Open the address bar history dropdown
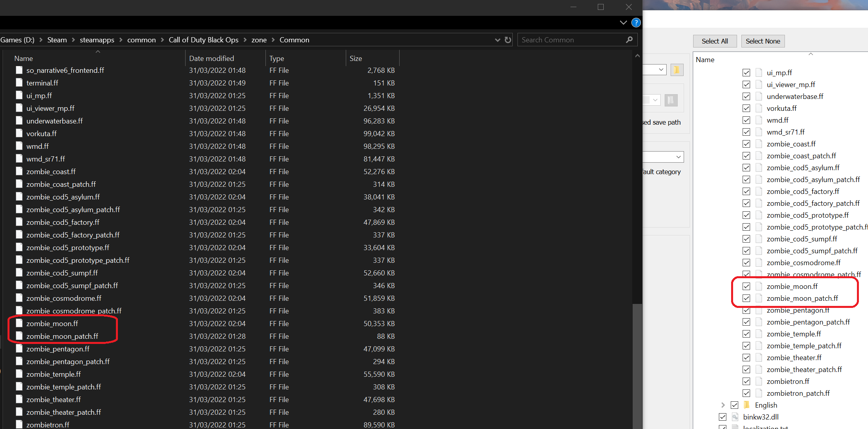Image resolution: width=868 pixels, height=429 pixels. pos(497,40)
